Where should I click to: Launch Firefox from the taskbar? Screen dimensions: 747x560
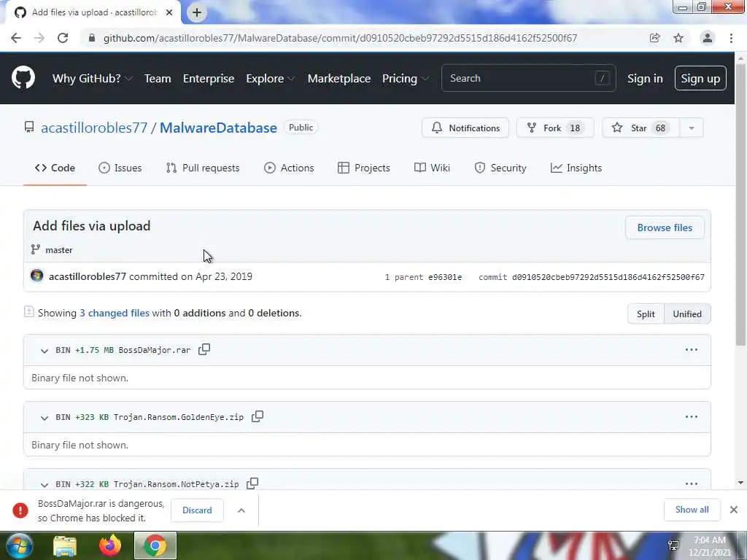(110, 545)
